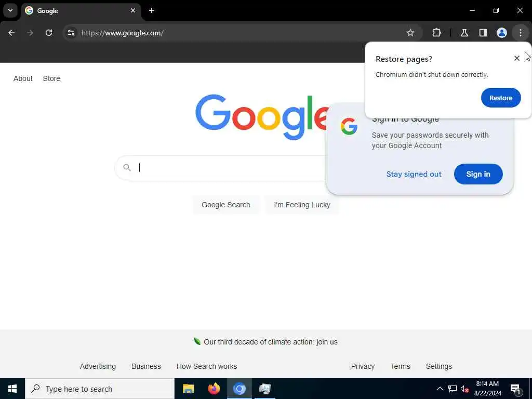Restore down the Chromium window
This screenshot has width=532, height=399.
pyautogui.click(x=496, y=10)
